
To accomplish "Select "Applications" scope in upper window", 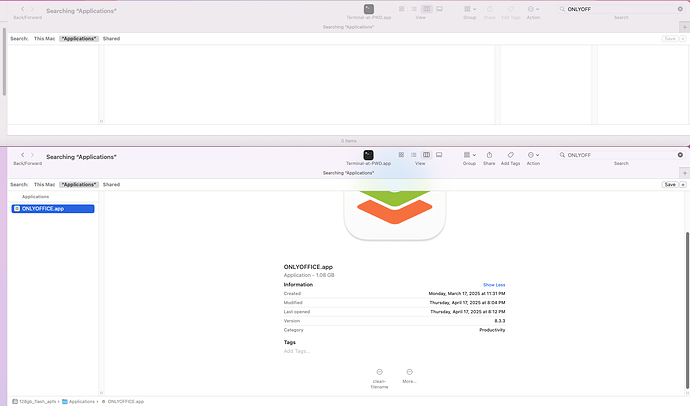I will (79, 39).
